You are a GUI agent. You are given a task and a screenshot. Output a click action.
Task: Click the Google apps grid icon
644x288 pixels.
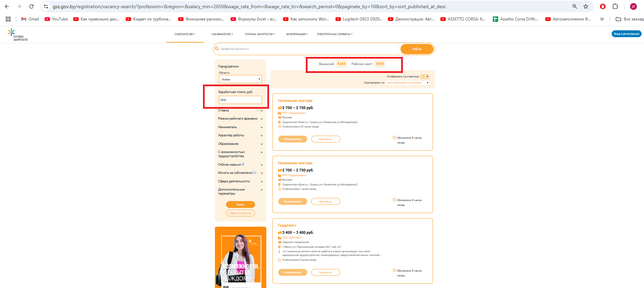point(8,19)
